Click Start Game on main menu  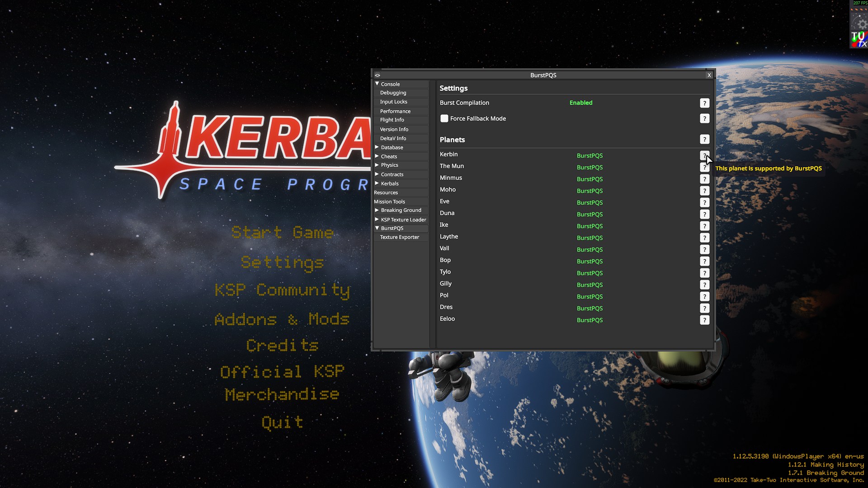pos(283,233)
